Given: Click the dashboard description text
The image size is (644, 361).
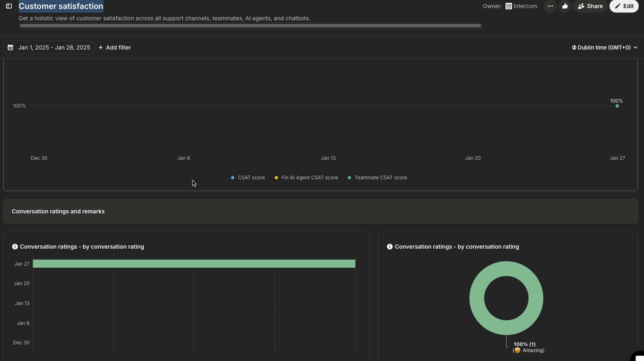Looking at the screenshot, I should (x=164, y=18).
